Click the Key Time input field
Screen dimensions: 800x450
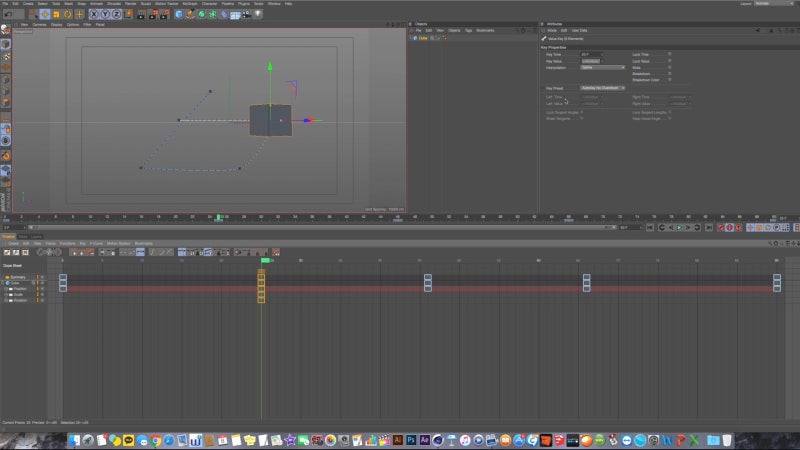[592, 55]
